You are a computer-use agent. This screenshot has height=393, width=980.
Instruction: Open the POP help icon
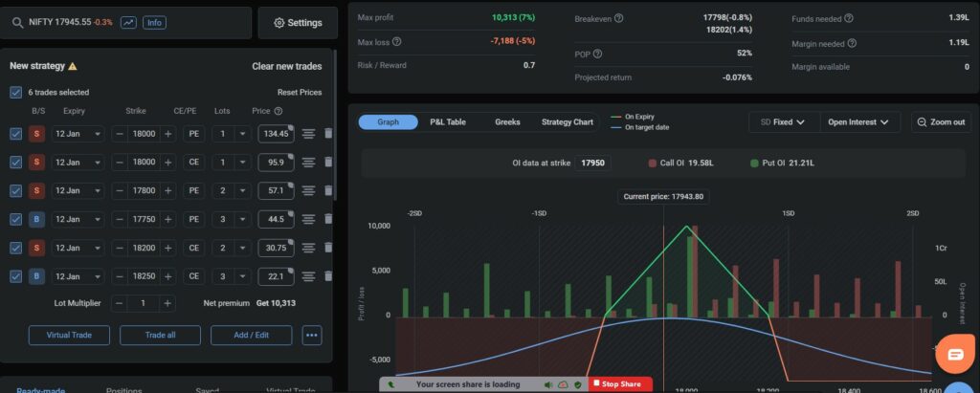point(597,55)
